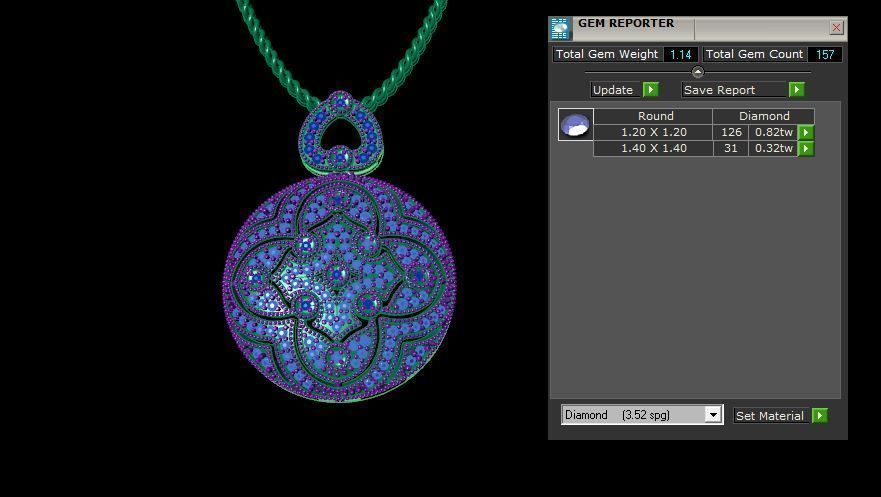Click the green arrow next to Set Material
The width and height of the screenshot is (881, 497).
[820, 416]
